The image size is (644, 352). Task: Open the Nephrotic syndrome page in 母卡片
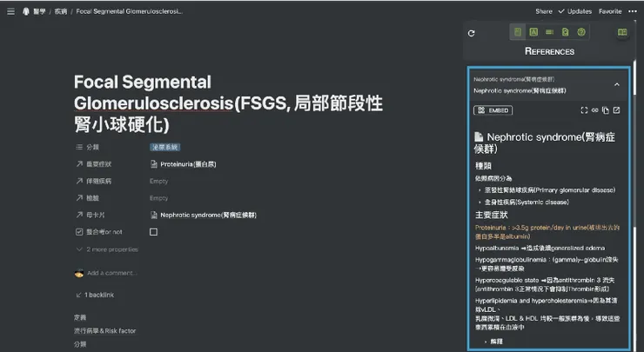click(x=204, y=215)
